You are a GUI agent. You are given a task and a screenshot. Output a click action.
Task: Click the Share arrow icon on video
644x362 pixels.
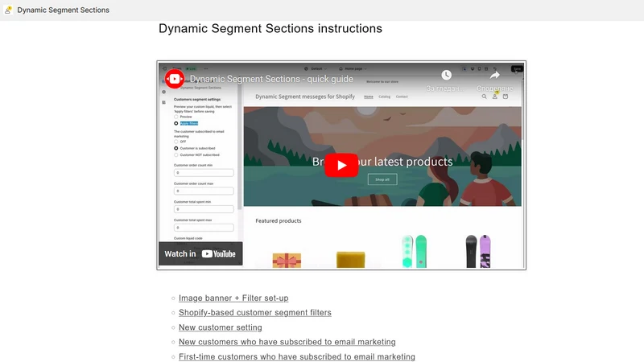pyautogui.click(x=495, y=75)
